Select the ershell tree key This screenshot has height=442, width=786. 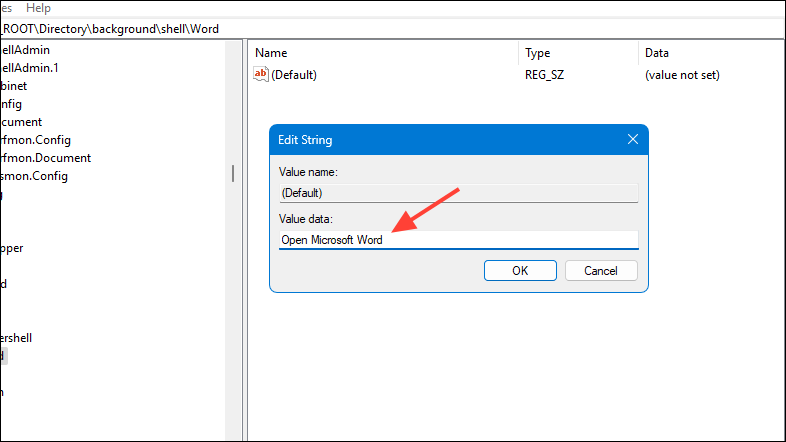(x=16, y=338)
